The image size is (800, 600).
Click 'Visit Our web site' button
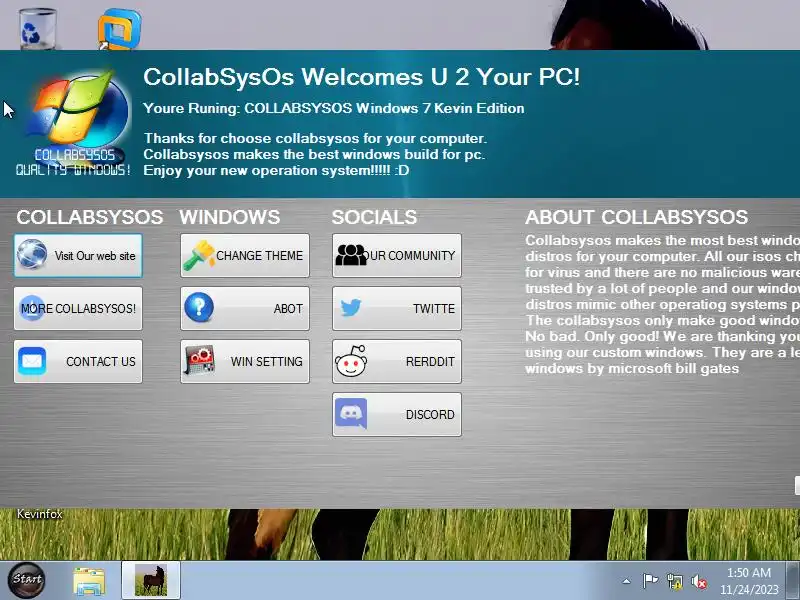point(78,256)
